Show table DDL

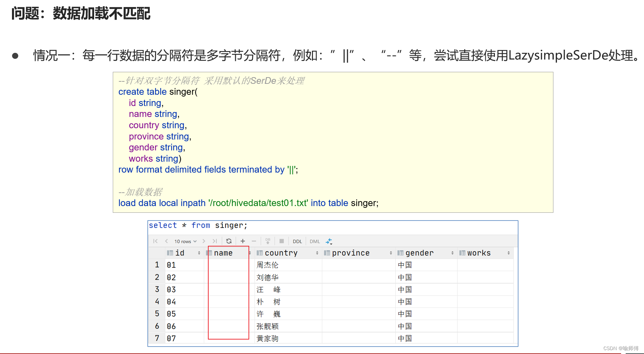298,241
